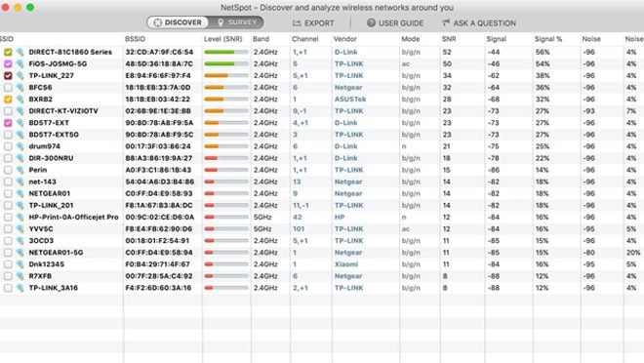Select the HP vendor cell
Image resolution: width=644 pixels, height=363 pixels.
pos(340,218)
